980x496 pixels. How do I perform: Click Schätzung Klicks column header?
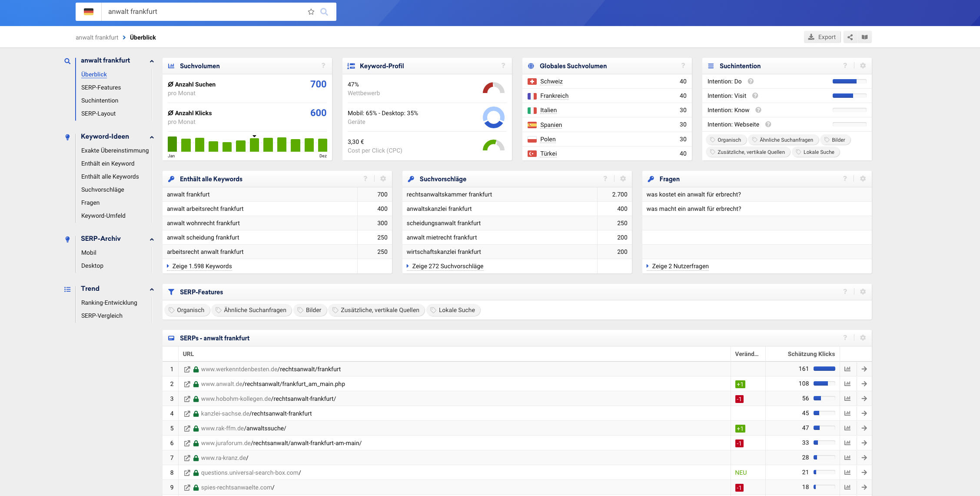click(811, 354)
